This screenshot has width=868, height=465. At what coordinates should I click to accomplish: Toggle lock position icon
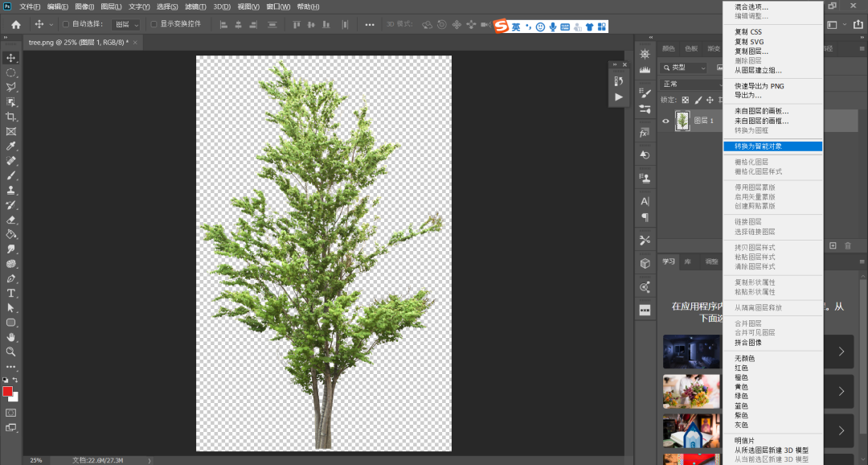[x=710, y=101]
